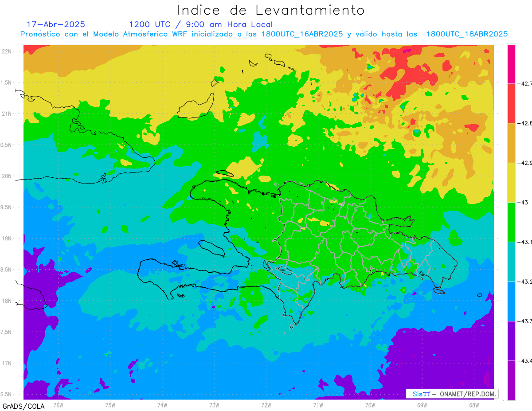Click the purple legend segment between -43.3 and -43.4
Screen dimensions: 532x411
click(x=511, y=341)
